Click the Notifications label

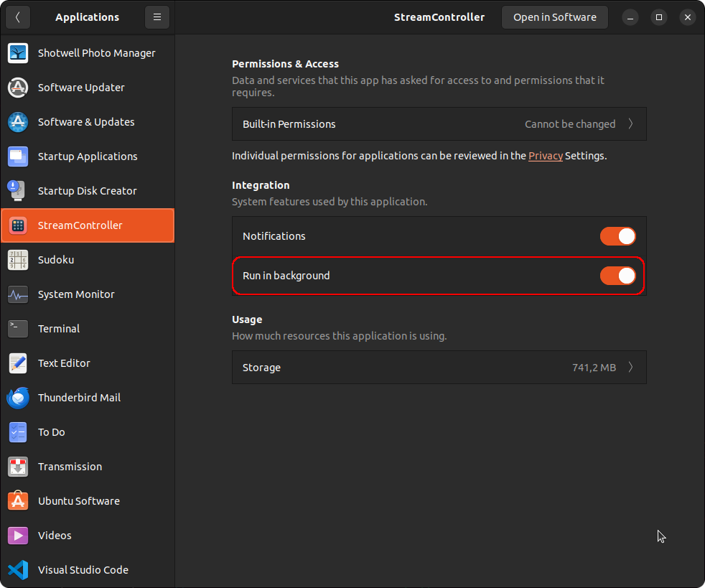[x=274, y=236]
